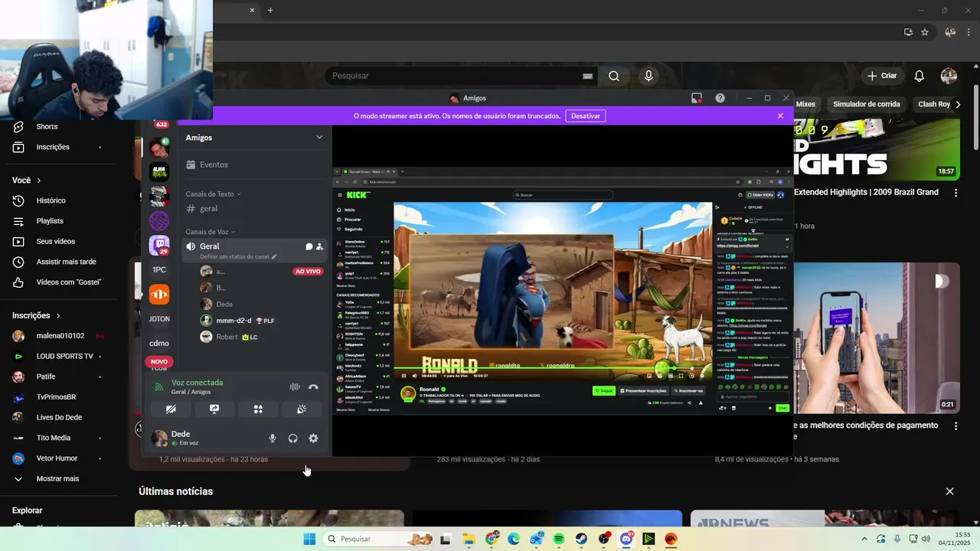Disconnect from the voice channel

(313, 387)
